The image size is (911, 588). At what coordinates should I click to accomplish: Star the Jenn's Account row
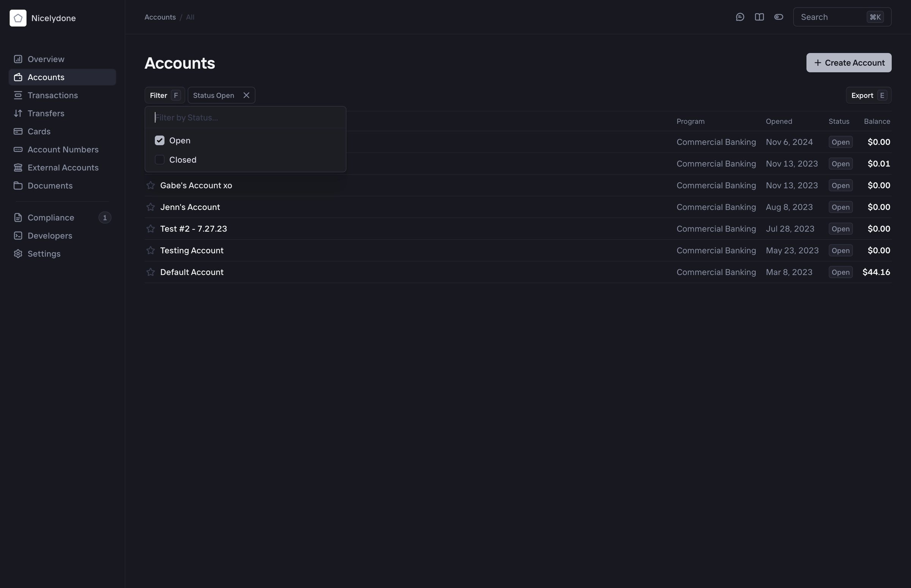[x=150, y=207]
